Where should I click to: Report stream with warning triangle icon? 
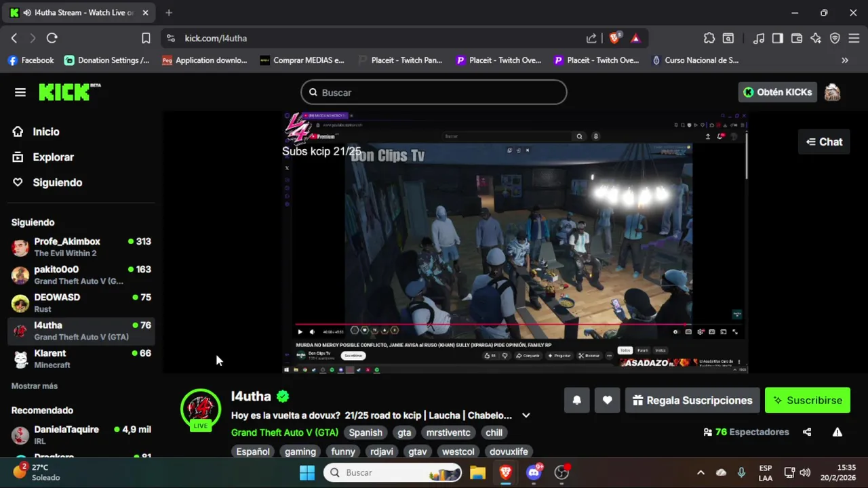click(837, 432)
